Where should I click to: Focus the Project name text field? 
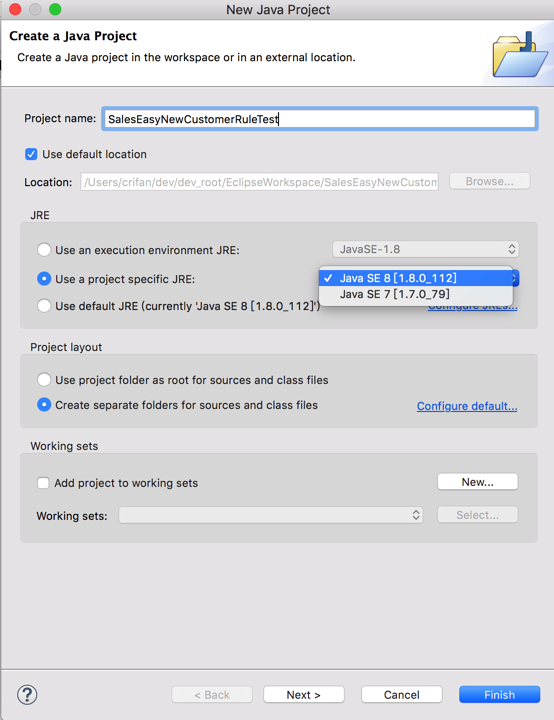coord(320,119)
